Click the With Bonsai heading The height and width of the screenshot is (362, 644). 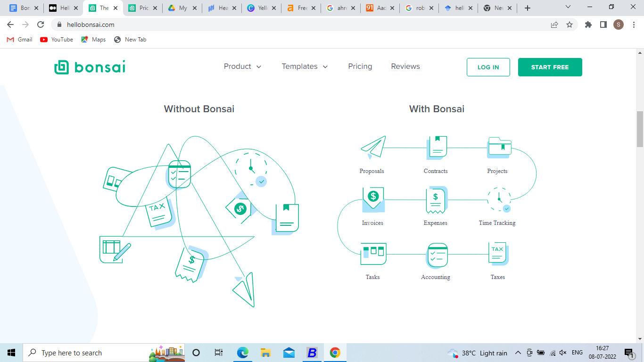tap(437, 109)
